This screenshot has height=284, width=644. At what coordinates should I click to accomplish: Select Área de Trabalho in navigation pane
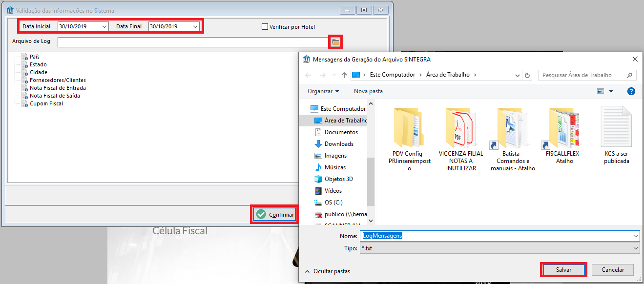coord(340,121)
